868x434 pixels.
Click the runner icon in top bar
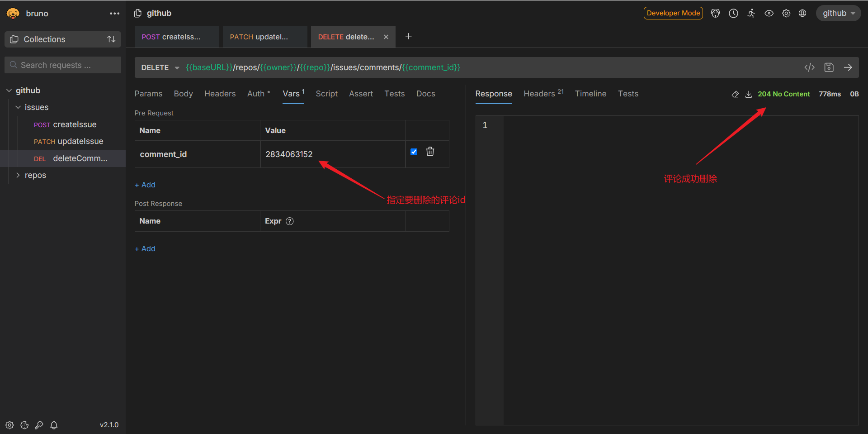(751, 13)
